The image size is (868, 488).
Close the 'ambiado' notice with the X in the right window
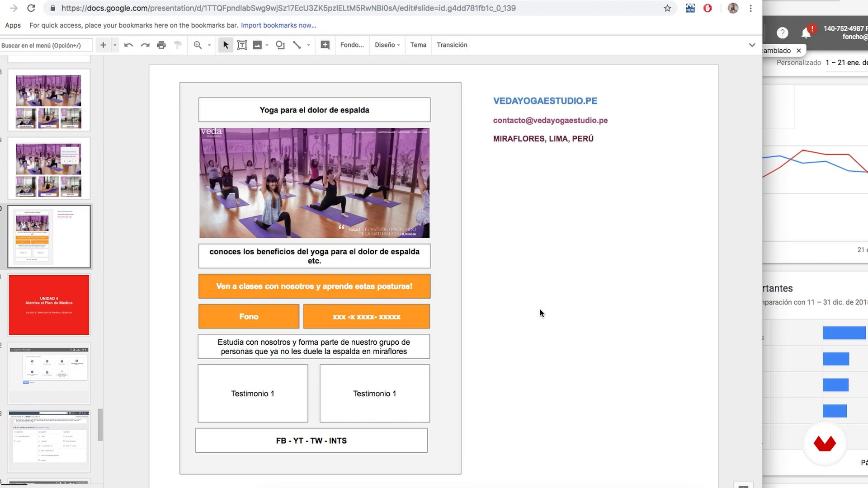pos(799,51)
